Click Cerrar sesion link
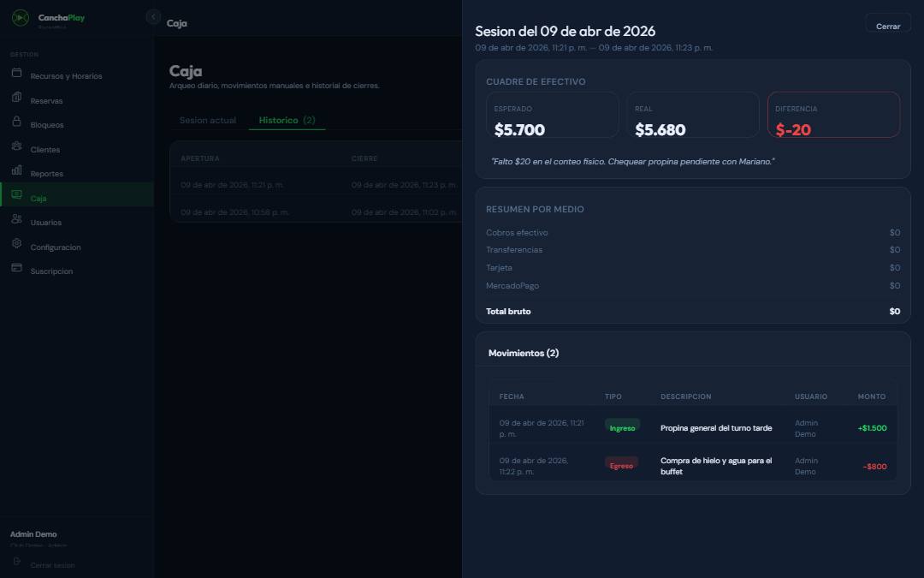 point(52,565)
